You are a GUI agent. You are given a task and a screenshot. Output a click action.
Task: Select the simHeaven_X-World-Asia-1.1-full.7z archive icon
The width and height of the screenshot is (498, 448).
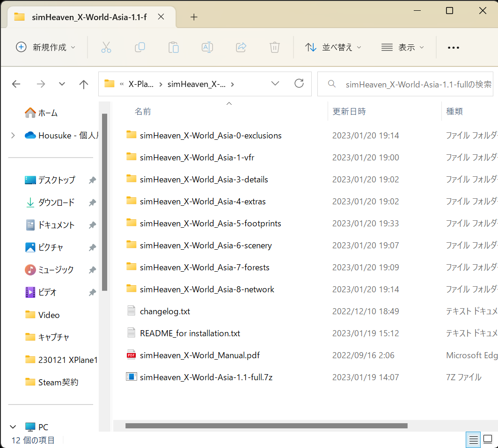[x=131, y=377]
